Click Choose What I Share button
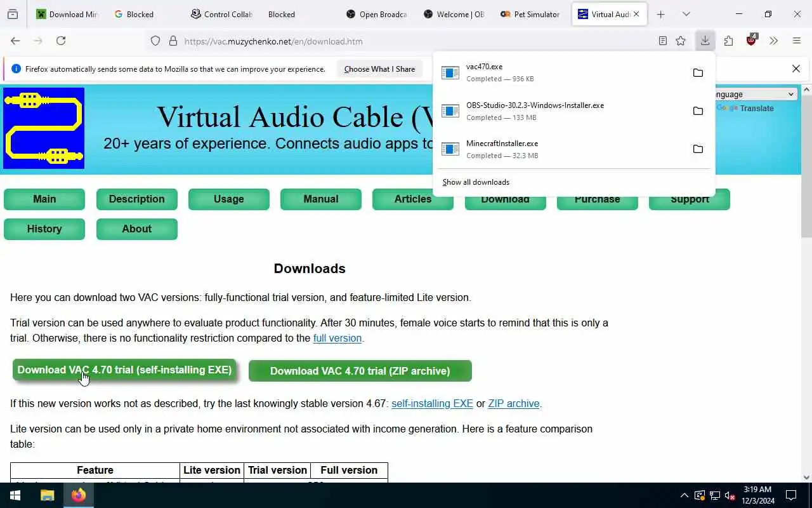Viewport: 812px width, 508px height. [379, 69]
